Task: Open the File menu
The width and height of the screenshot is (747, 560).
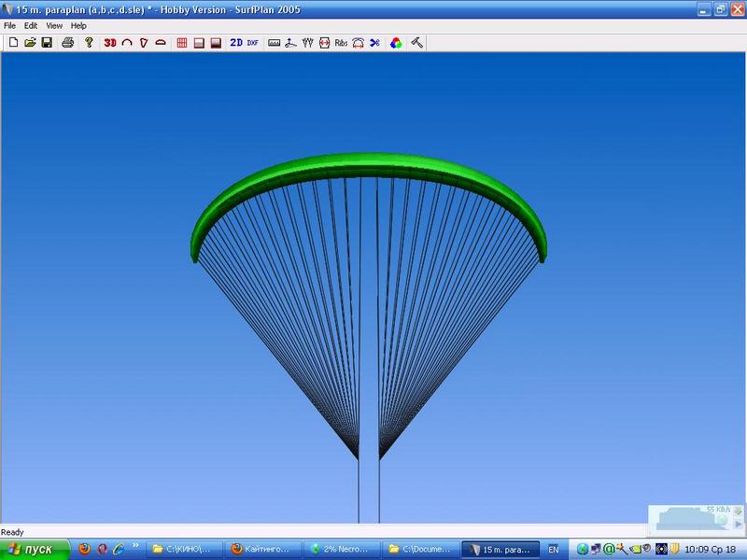Action: [9, 26]
